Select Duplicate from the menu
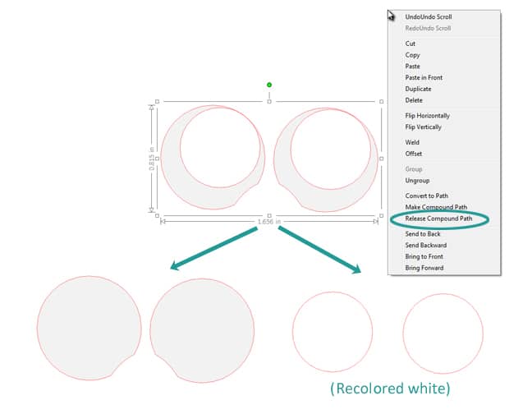Viewport: 532px width, 414px height. coord(418,89)
